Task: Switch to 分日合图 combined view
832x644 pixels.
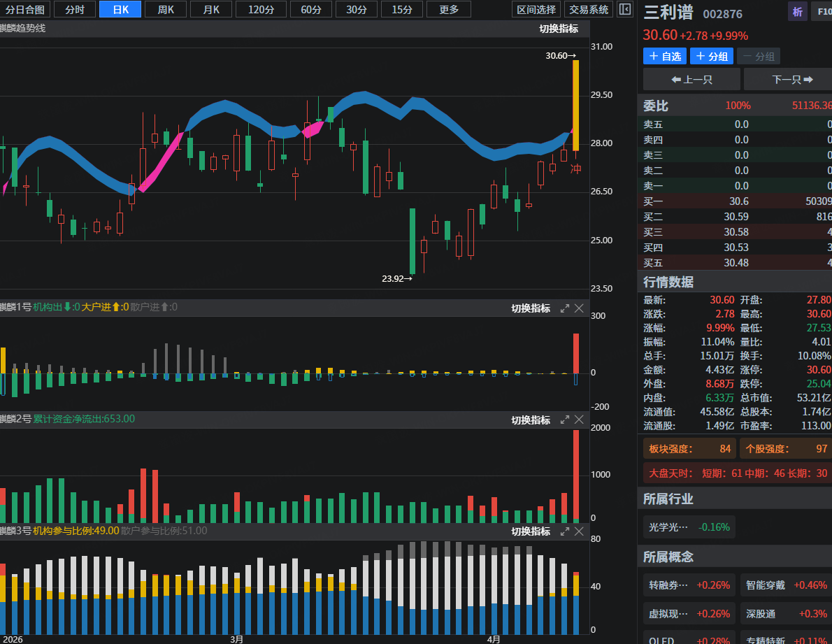Action: [25, 9]
